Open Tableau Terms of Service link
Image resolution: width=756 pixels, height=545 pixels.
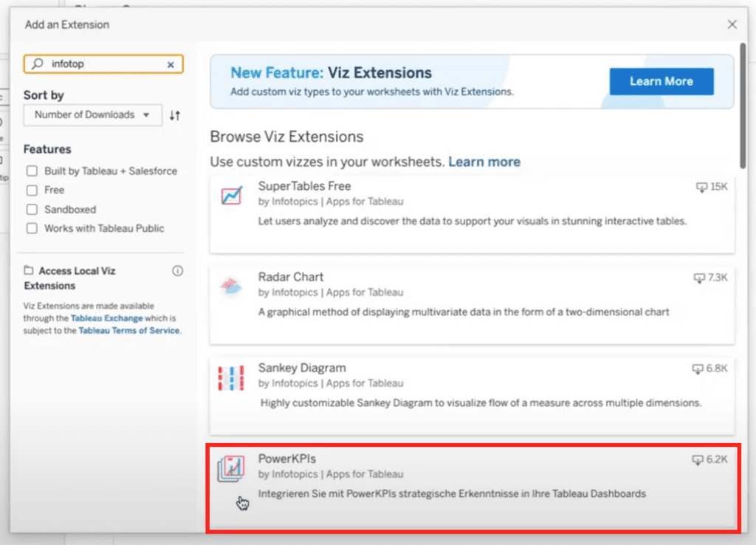(x=128, y=330)
